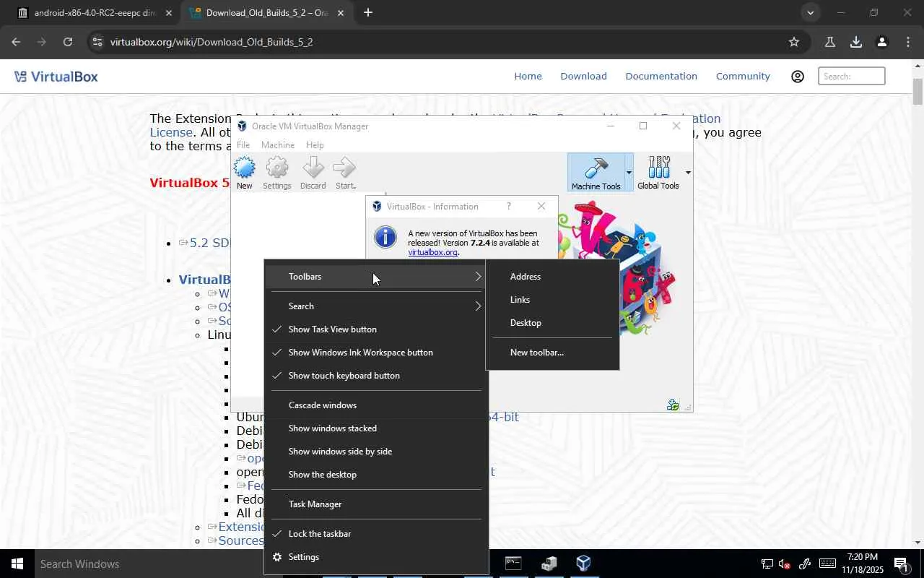Go to Home on VirtualBox website

coord(528,77)
